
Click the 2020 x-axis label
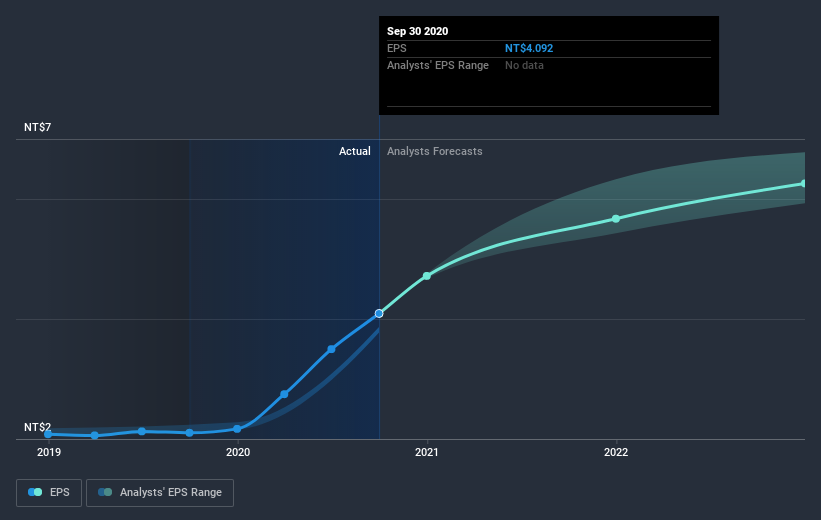pos(238,452)
